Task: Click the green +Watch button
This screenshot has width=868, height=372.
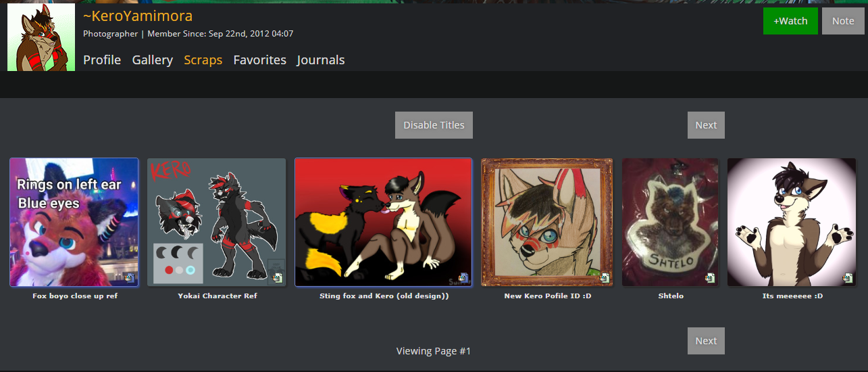Action: (x=790, y=21)
